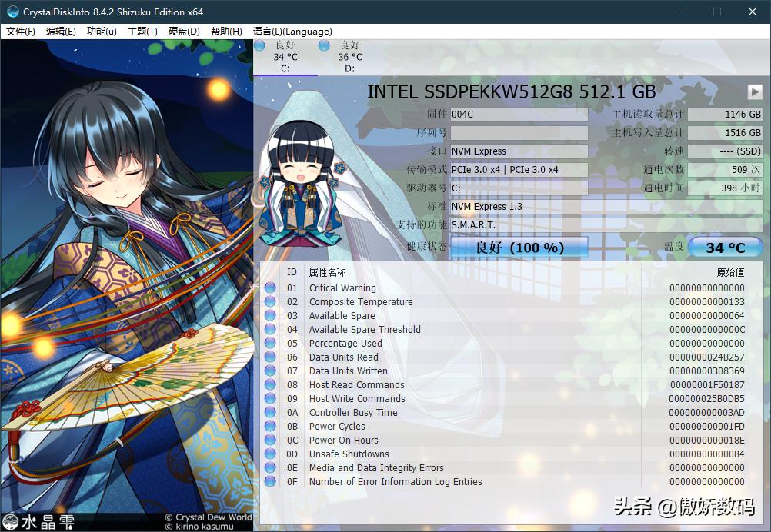Open the 语言(L)(Language) menu
Viewport: 771px width, 532px height.
(x=292, y=32)
